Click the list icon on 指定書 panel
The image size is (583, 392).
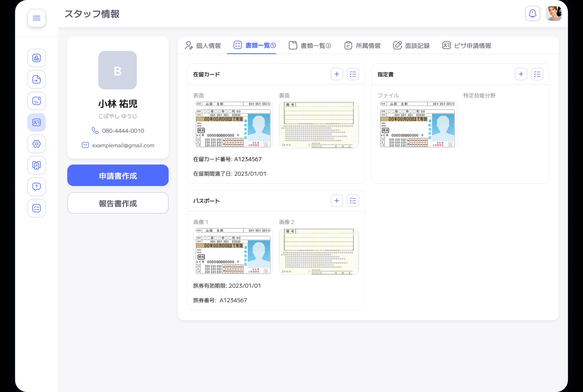tap(537, 74)
